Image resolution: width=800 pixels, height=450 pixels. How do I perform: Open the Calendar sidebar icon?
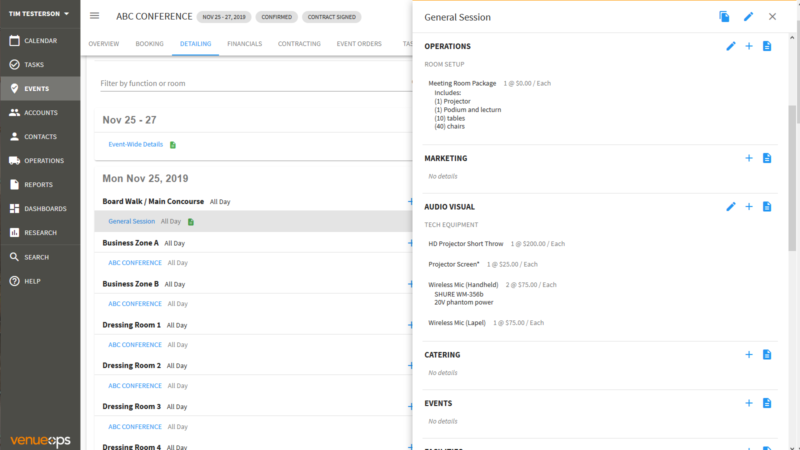tap(14, 40)
